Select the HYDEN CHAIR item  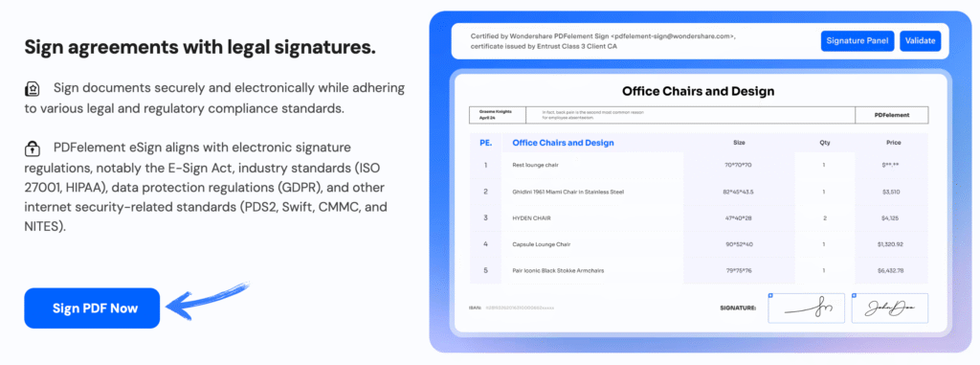coord(532,217)
